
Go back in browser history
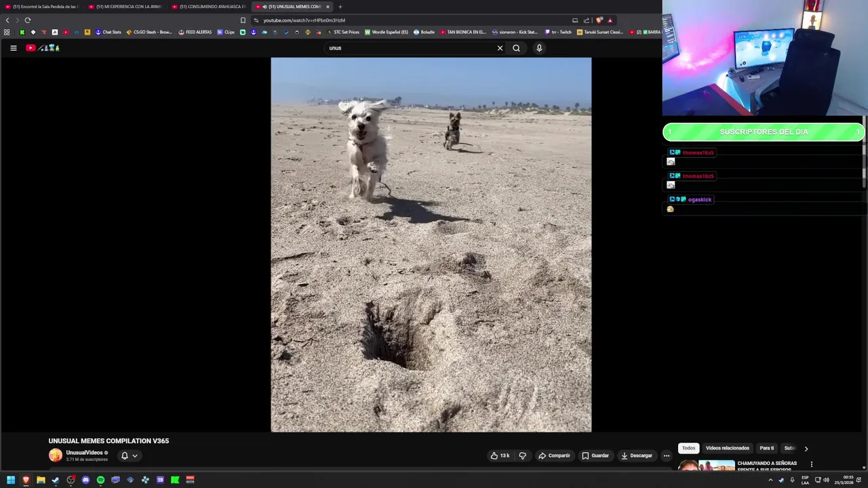[x=7, y=20]
